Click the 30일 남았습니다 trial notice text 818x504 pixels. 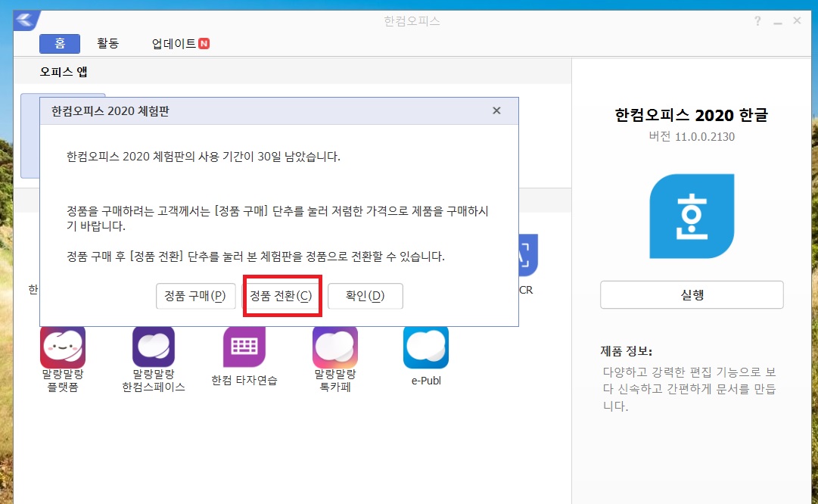[204, 157]
